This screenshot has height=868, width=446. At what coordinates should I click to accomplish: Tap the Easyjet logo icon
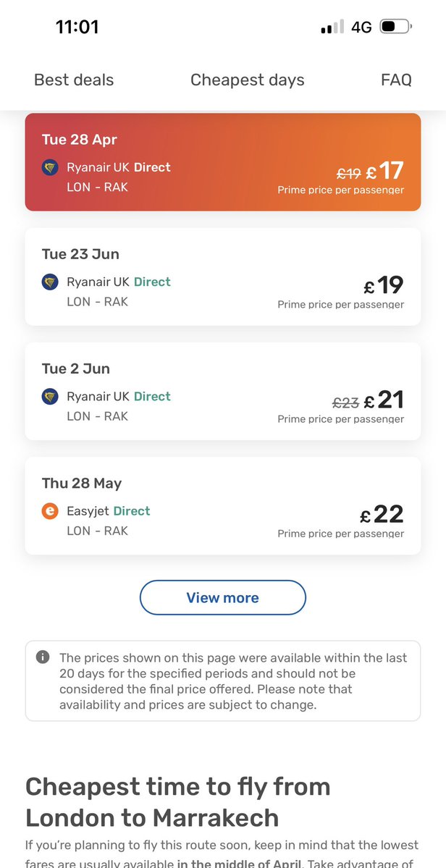pyautogui.click(x=50, y=511)
